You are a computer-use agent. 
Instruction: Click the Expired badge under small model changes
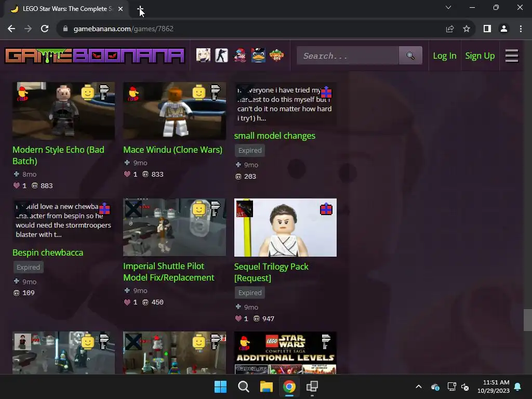point(250,150)
